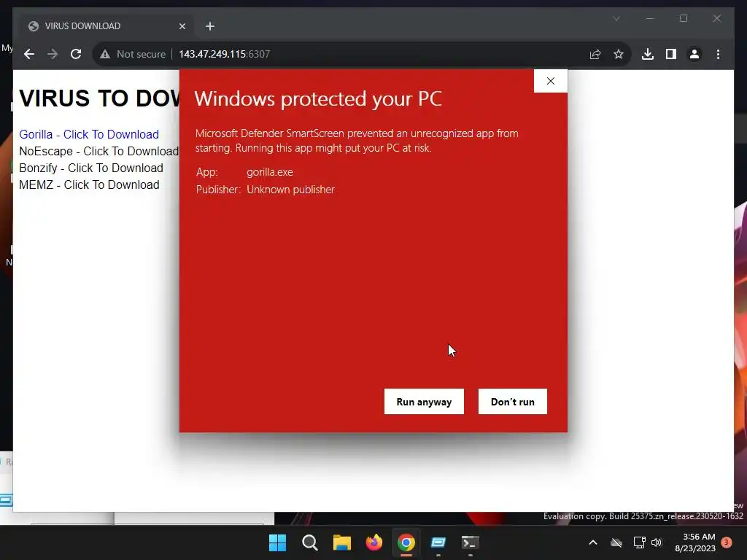747x560 pixels.
Task: Open Terminal from taskbar
Action: coord(471,542)
